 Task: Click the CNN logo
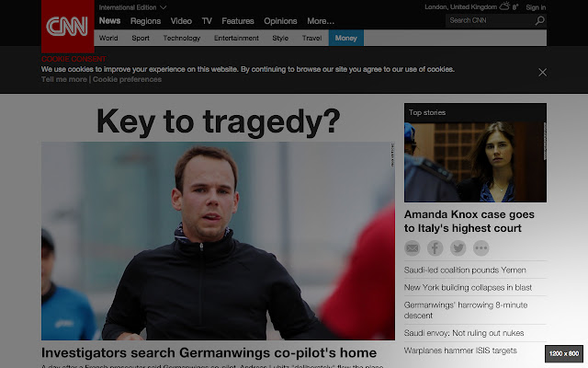click(67, 27)
